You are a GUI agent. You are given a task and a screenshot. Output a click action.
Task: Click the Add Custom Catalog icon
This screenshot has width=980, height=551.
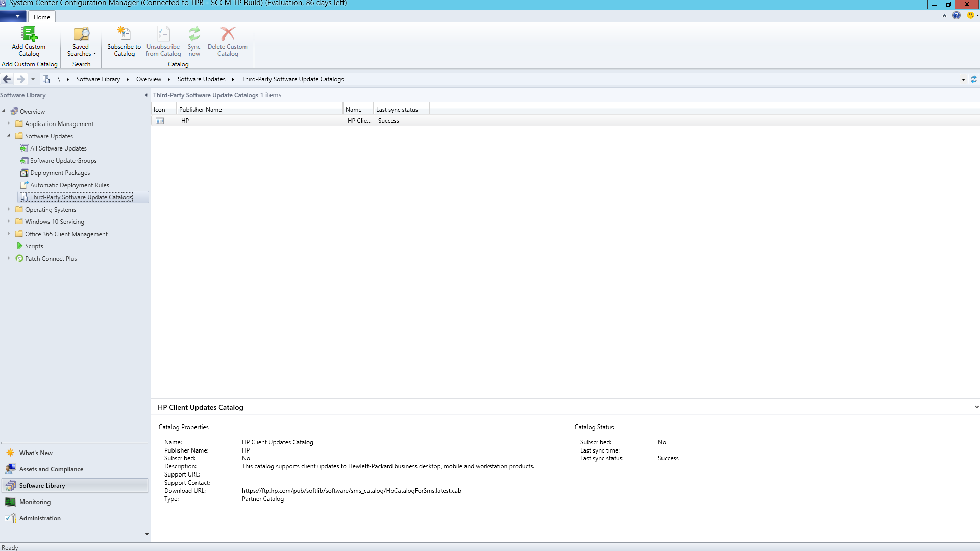[29, 34]
